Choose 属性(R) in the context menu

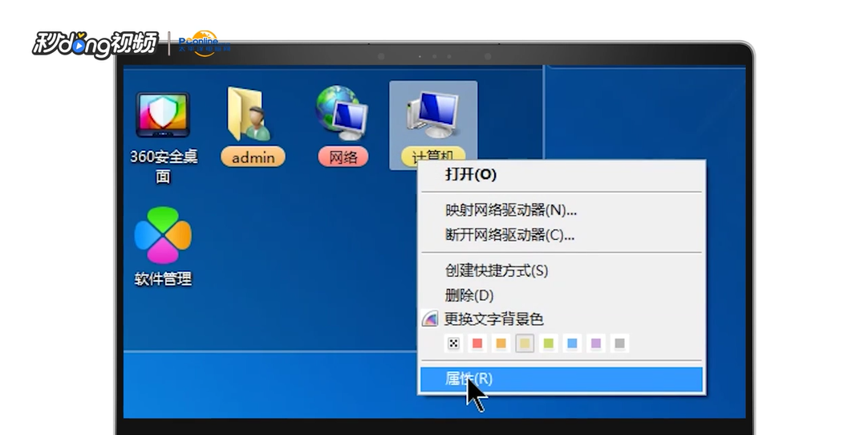tap(562, 379)
